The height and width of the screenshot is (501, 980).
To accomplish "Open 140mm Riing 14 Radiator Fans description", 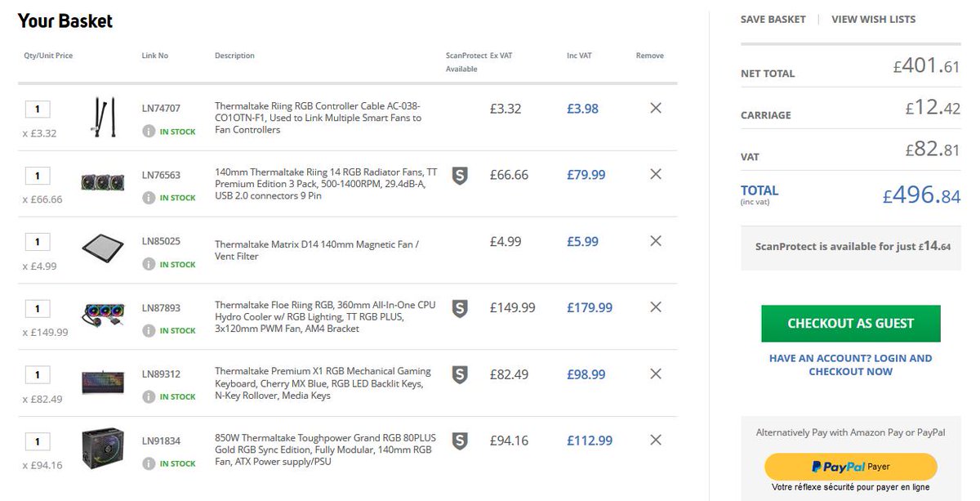I will click(x=326, y=185).
